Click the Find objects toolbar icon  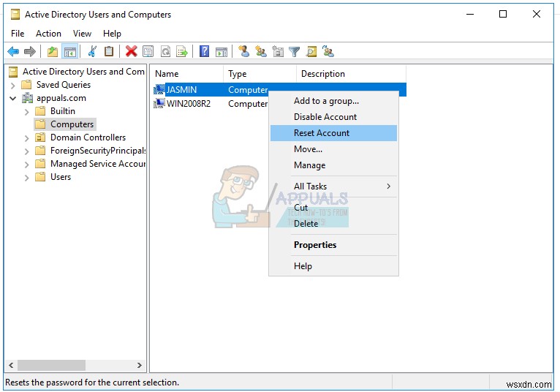[311, 51]
